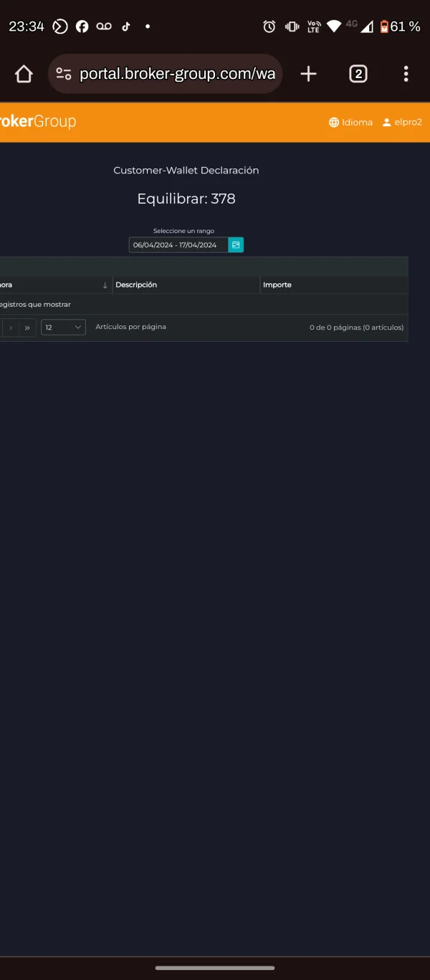Tap the 23:34 clock in status bar

(27, 27)
